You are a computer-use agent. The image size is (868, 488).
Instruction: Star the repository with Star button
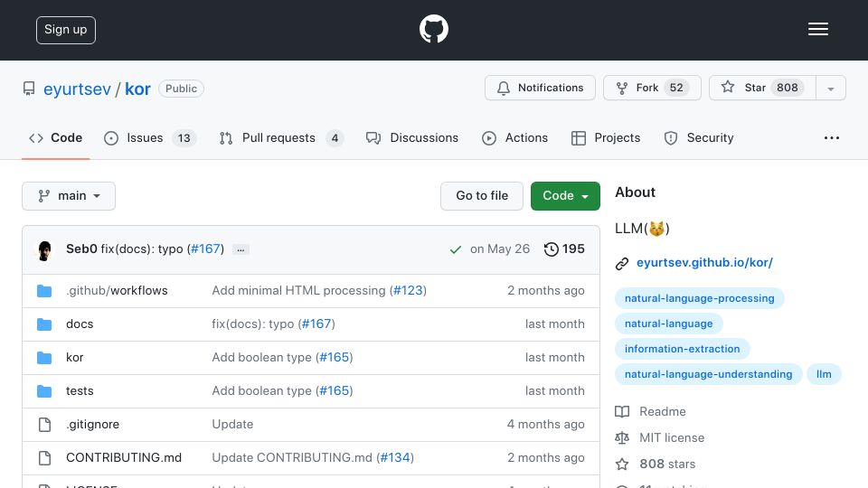click(762, 88)
